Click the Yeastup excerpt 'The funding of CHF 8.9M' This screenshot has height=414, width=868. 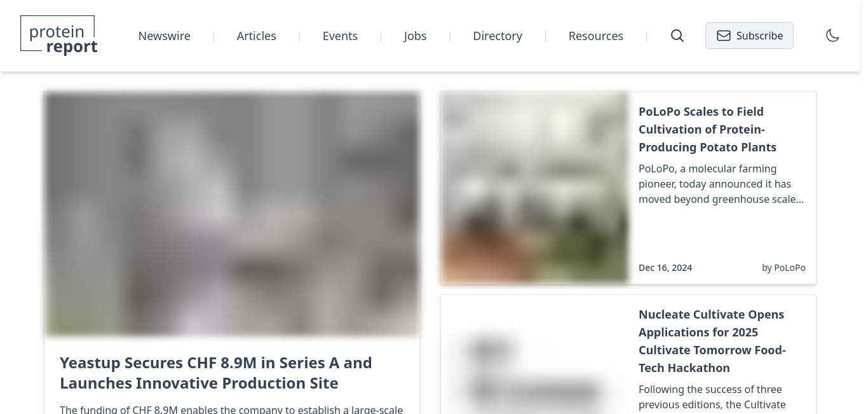(x=231, y=409)
